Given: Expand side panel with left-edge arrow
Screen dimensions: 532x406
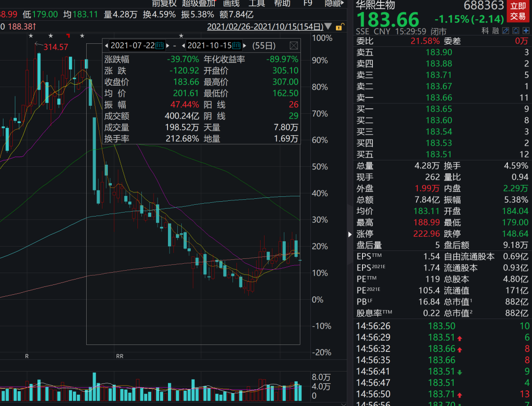Looking at the screenshot, I should 350,234.
